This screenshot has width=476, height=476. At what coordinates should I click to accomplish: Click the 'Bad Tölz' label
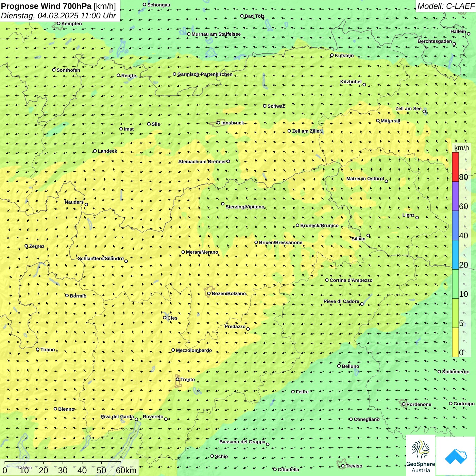(x=254, y=16)
